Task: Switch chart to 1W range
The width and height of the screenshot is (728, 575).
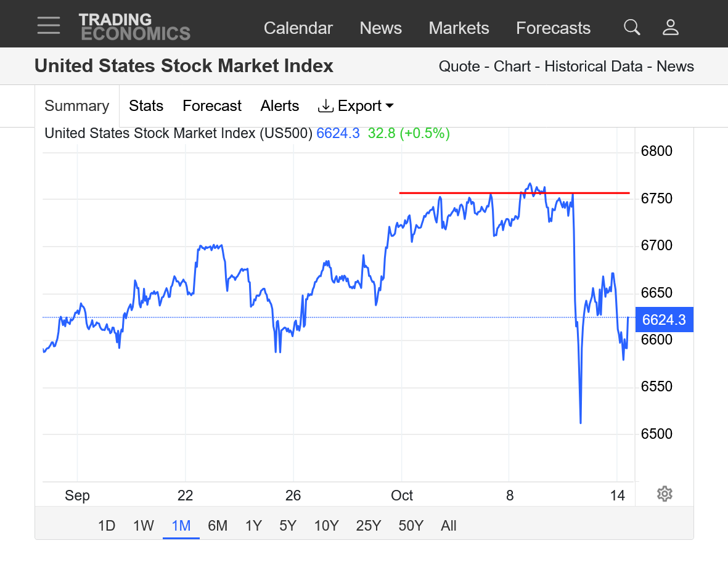Action: point(144,526)
